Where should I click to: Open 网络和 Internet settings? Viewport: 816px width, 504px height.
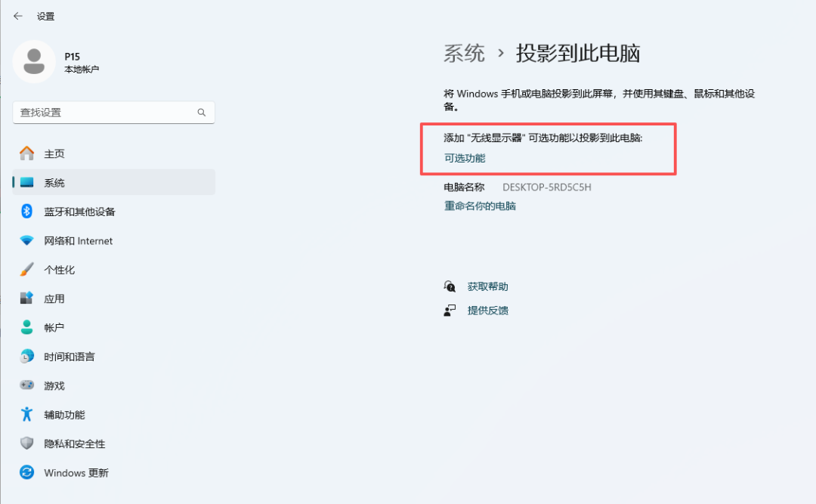(x=113, y=240)
